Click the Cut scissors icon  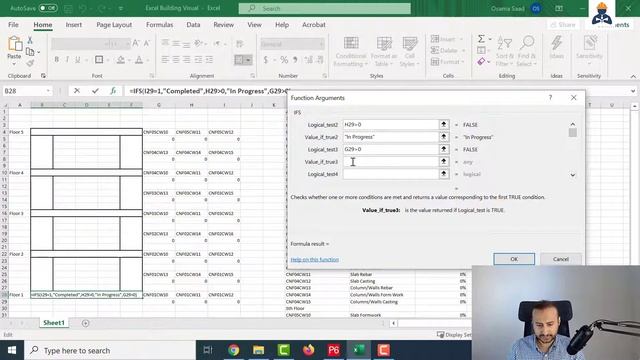[x=30, y=40]
